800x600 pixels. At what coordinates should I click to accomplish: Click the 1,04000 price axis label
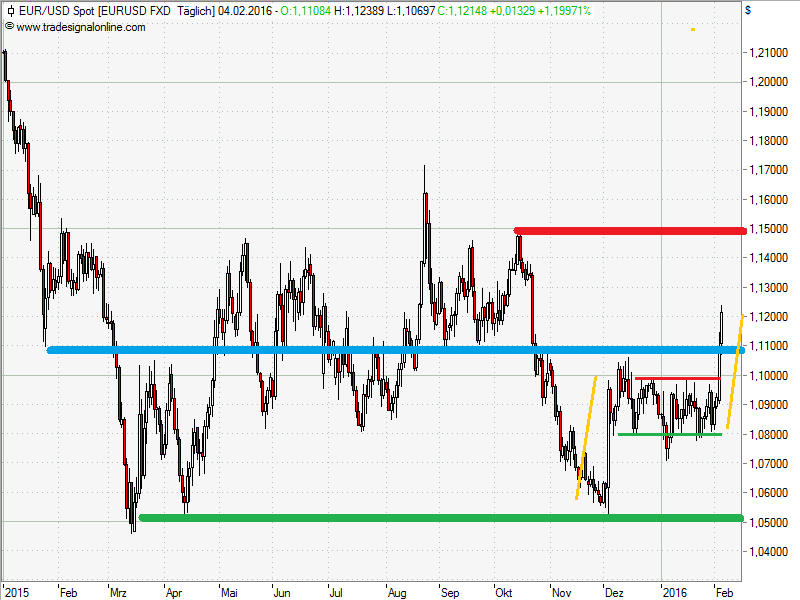click(x=768, y=552)
